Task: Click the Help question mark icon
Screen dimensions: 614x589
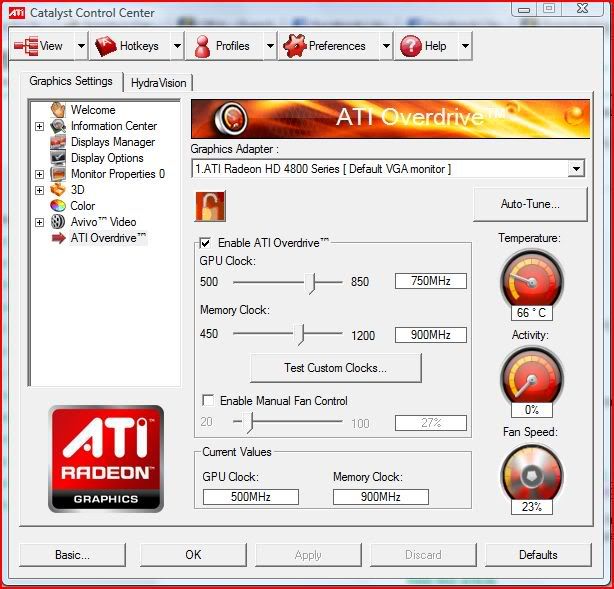Action: [411, 46]
